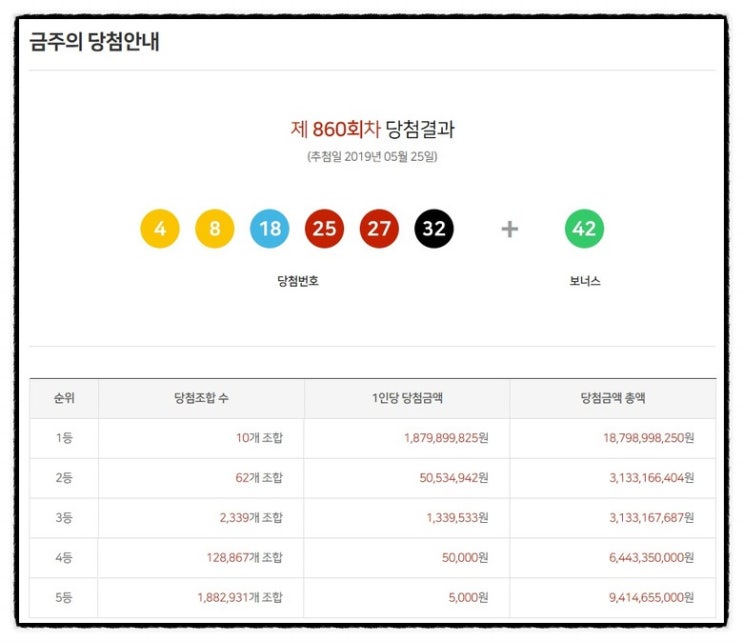
Task: Select the total 6,443,350,000원
Action: (652, 558)
